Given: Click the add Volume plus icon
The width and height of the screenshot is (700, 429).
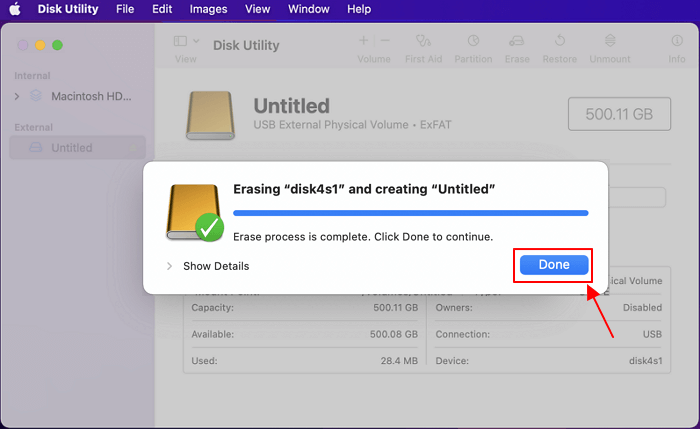Looking at the screenshot, I should click(x=362, y=41).
